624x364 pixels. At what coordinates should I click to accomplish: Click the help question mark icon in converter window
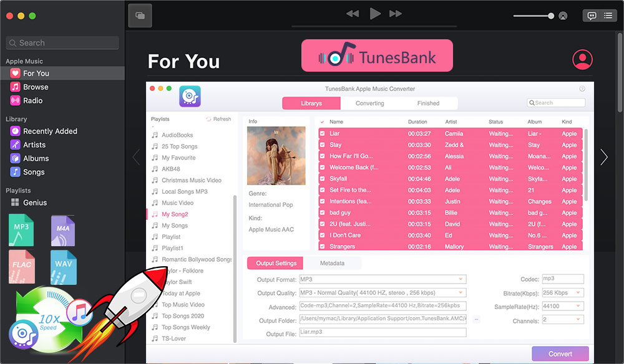[583, 88]
